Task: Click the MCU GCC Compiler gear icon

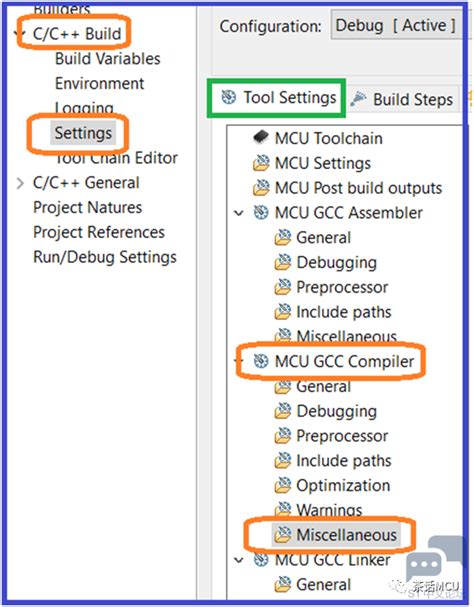Action: [x=261, y=361]
